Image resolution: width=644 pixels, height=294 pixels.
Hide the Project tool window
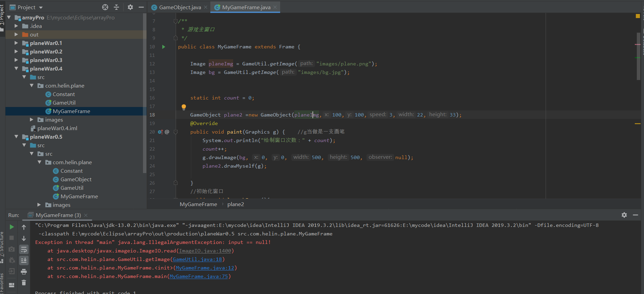coord(141,7)
